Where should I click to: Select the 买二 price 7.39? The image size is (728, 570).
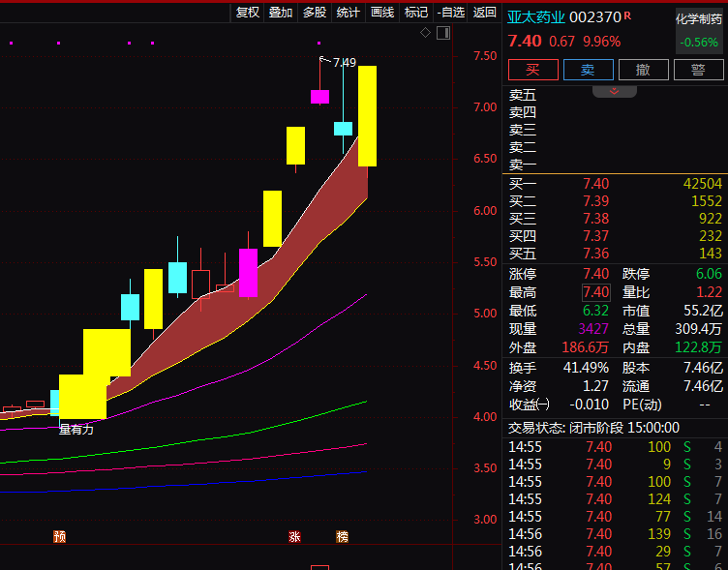[595, 201]
